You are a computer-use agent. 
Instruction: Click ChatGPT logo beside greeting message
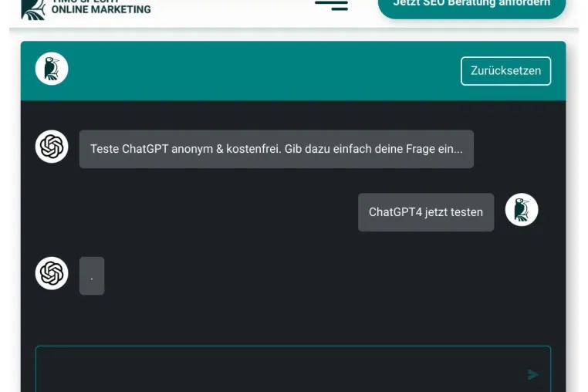pos(52,147)
